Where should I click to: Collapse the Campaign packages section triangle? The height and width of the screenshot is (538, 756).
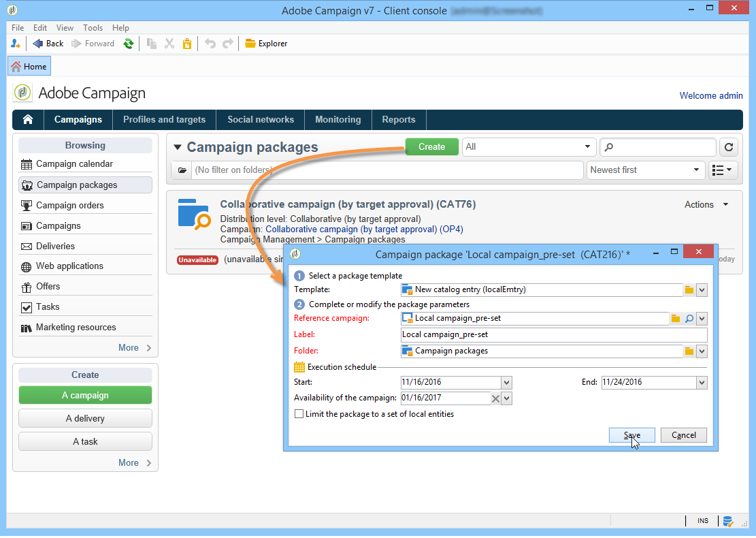click(x=178, y=147)
